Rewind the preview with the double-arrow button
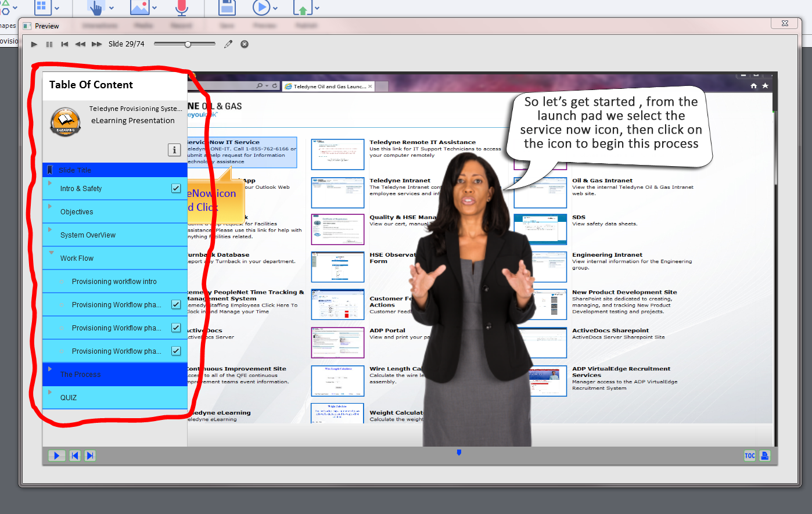 (x=80, y=44)
